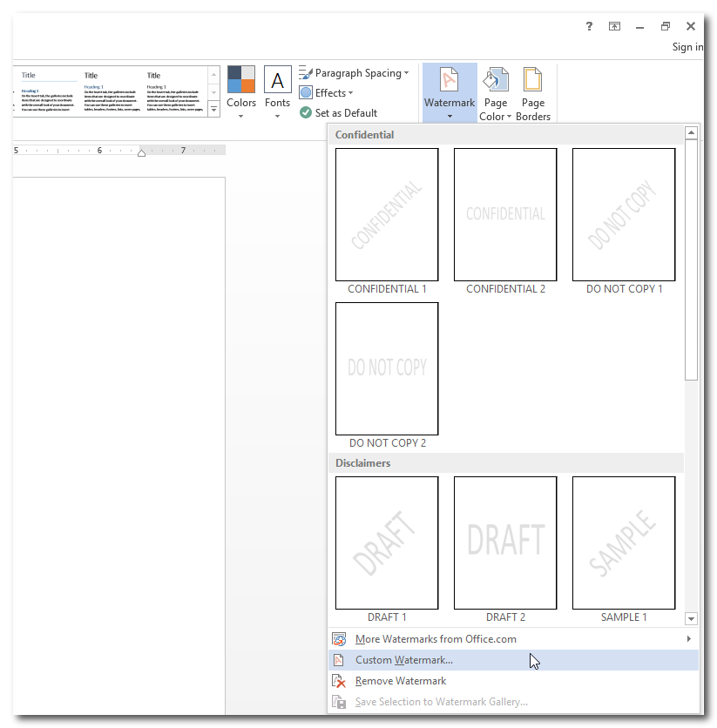Viewport: 717px width, 728px height.
Task: Expand the Effects dropdown
Action: coord(328,93)
